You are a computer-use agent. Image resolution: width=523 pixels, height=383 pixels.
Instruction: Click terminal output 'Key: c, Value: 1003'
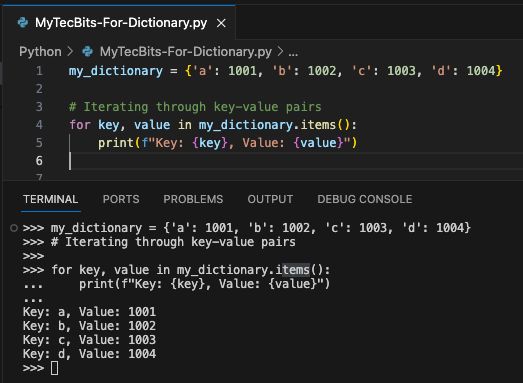coord(89,340)
